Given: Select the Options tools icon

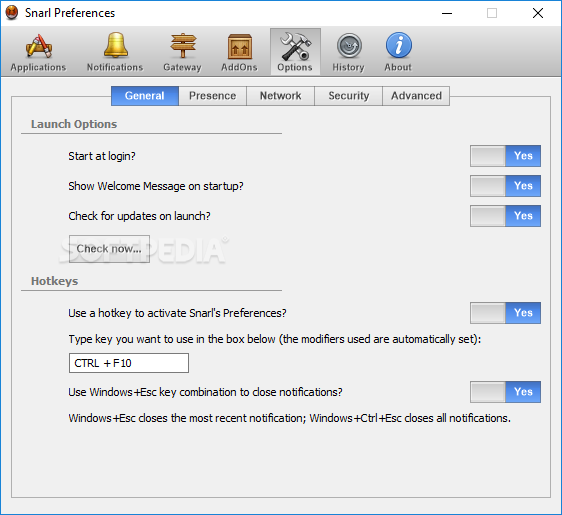Looking at the screenshot, I should [295, 52].
